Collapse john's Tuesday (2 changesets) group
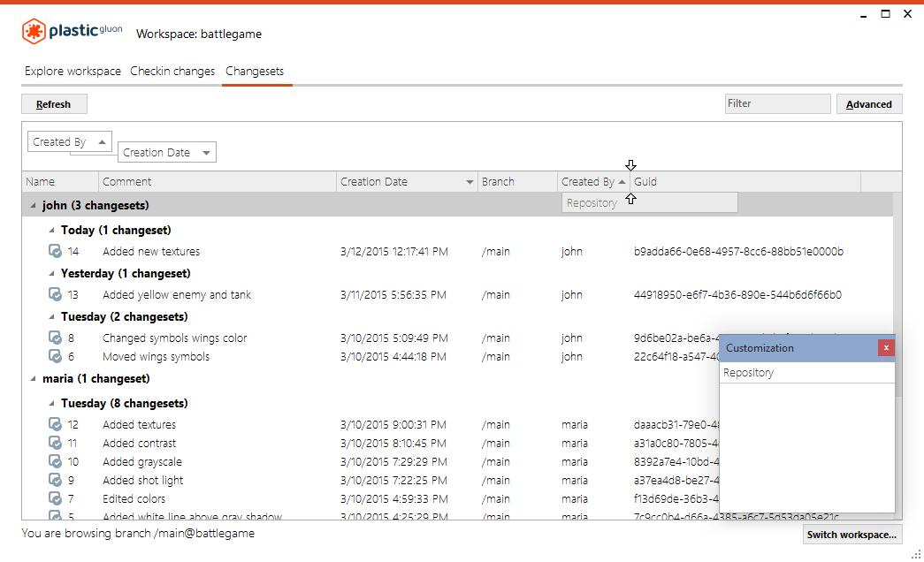The height and width of the screenshot is (562, 924). 51,317
